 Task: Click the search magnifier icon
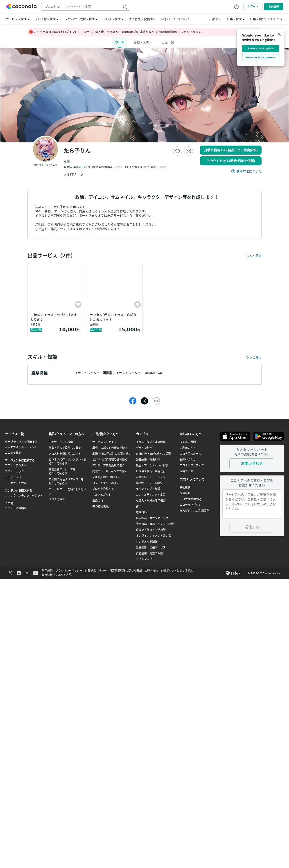click(x=125, y=7)
